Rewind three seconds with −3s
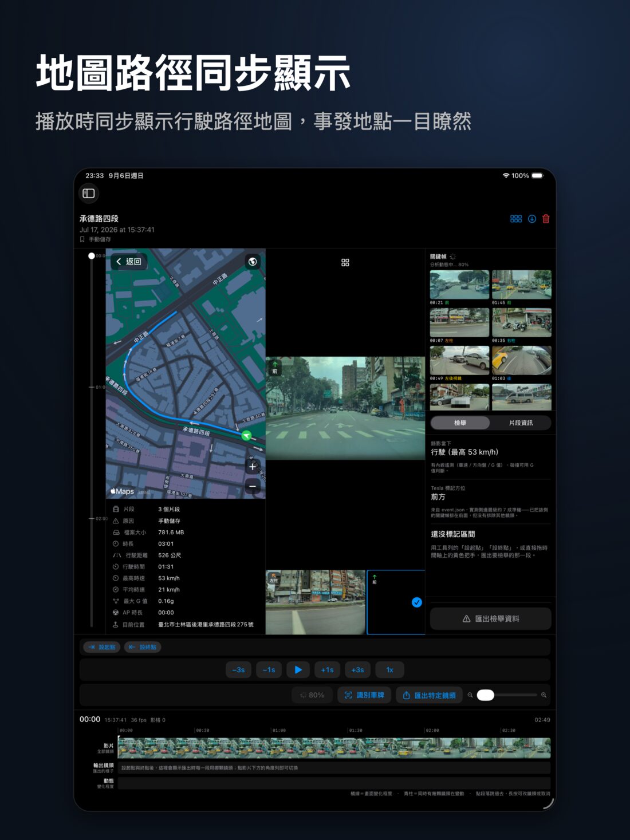This screenshot has width=630, height=840. [238, 670]
